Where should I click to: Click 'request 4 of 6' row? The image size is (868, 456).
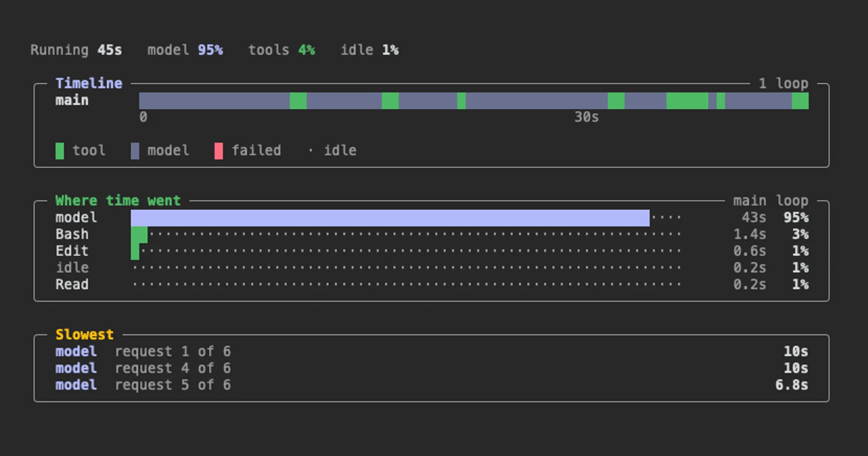pyautogui.click(x=431, y=368)
